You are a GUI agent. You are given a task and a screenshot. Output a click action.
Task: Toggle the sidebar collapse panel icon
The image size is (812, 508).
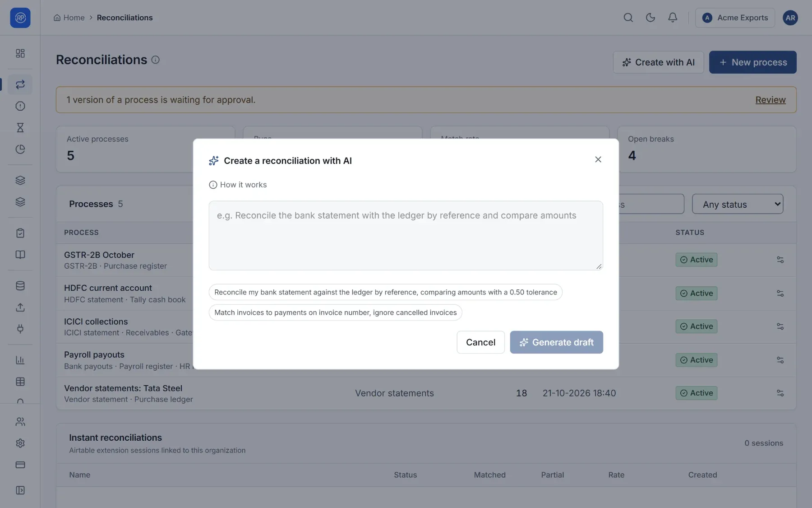click(x=20, y=490)
